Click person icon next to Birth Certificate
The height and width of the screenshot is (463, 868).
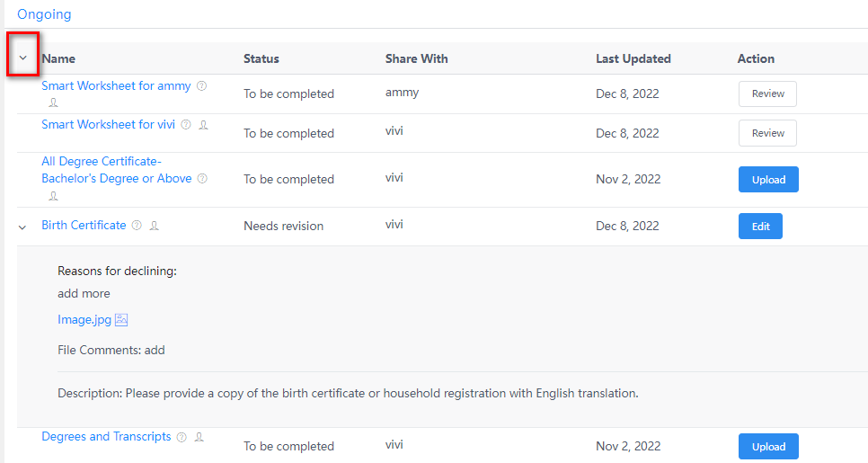[155, 226]
